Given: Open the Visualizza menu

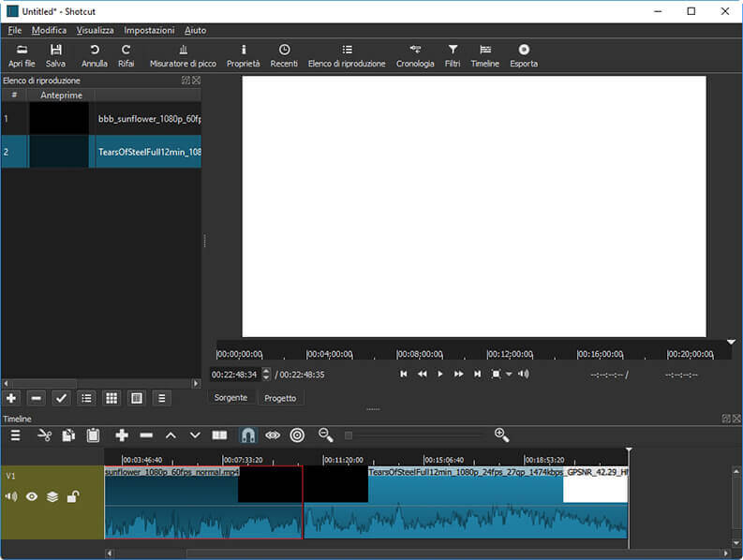Looking at the screenshot, I should pyautogui.click(x=95, y=30).
